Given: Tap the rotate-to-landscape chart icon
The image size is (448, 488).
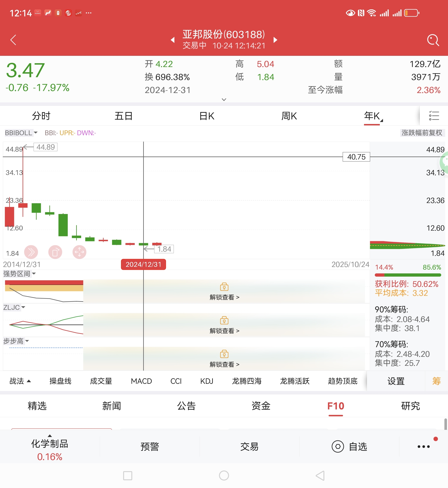Looking at the screenshot, I should coord(55,252).
